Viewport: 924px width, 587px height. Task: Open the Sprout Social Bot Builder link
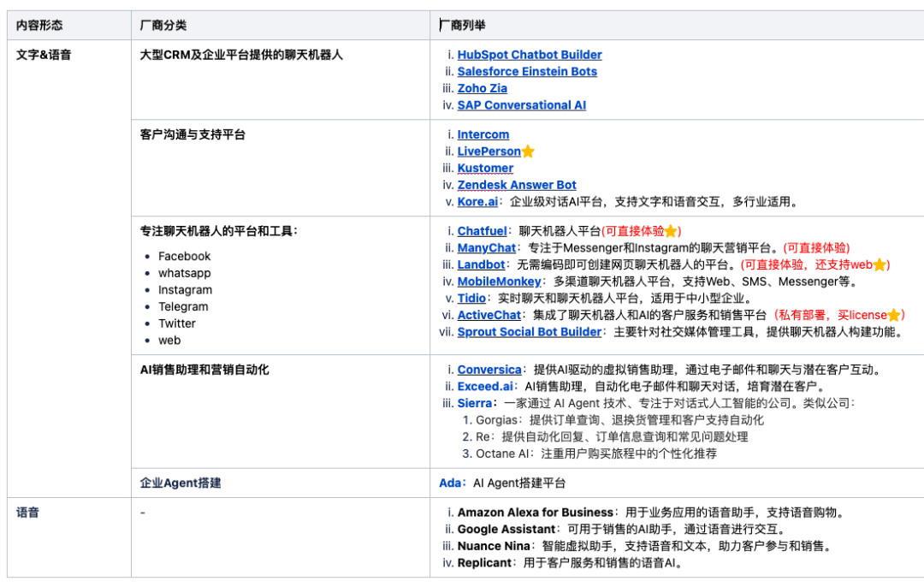pyautogui.click(x=530, y=332)
